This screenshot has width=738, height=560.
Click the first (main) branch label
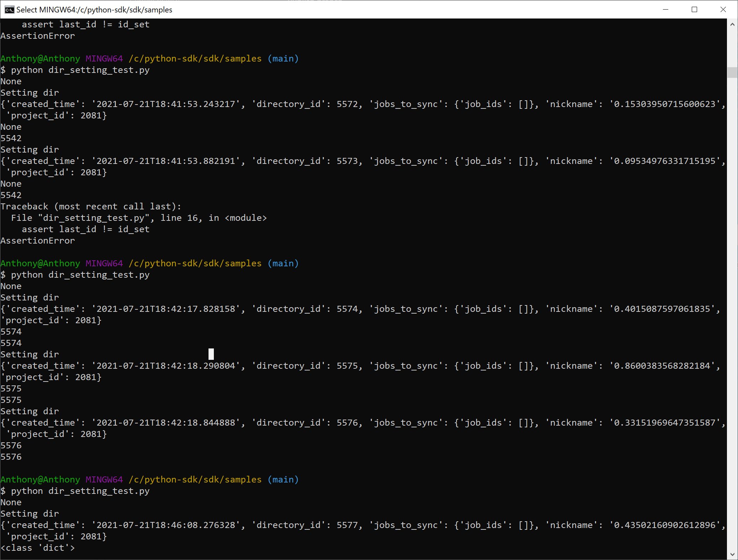pos(283,59)
